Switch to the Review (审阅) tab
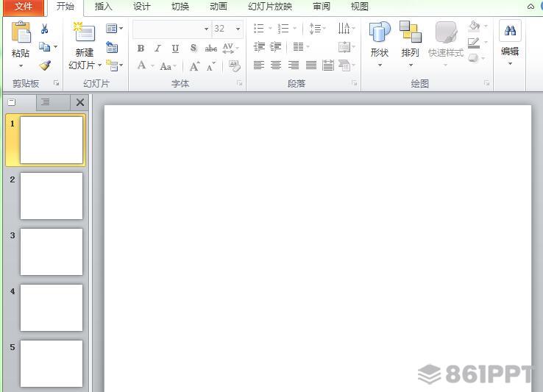This screenshot has width=543, height=392. (x=322, y=7)
